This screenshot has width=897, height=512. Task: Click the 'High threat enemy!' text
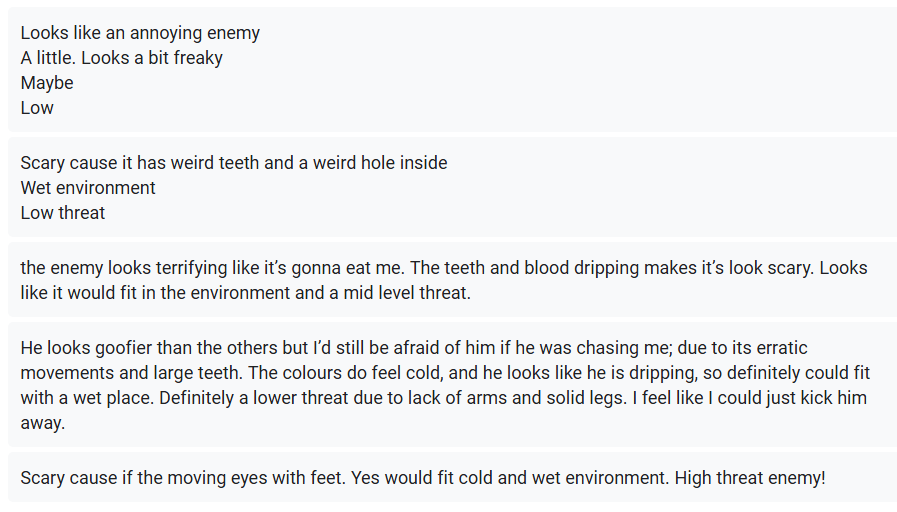click(751, 478)
